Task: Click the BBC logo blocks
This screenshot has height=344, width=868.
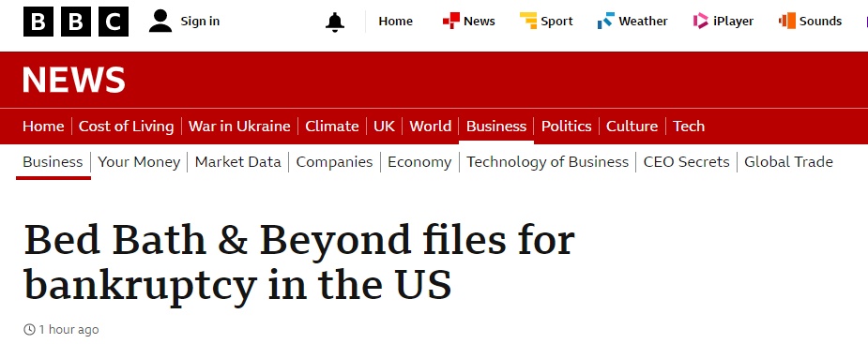Action: [76, 22]
